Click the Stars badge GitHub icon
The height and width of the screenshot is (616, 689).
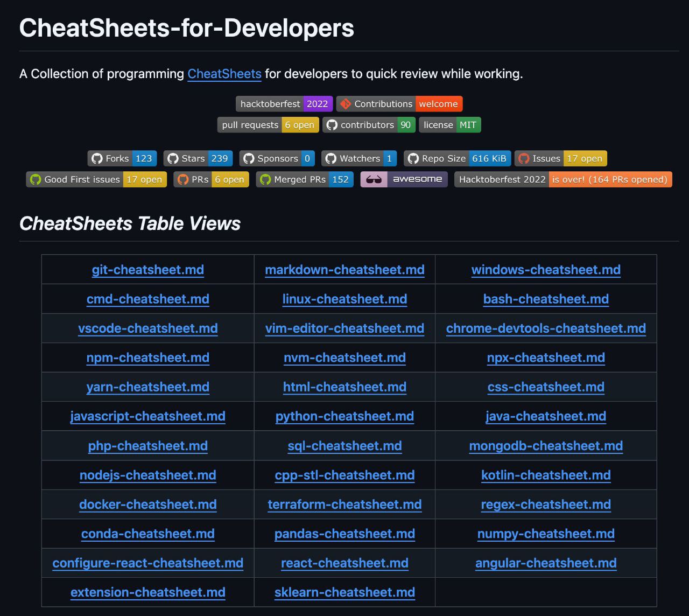[173, 158]
